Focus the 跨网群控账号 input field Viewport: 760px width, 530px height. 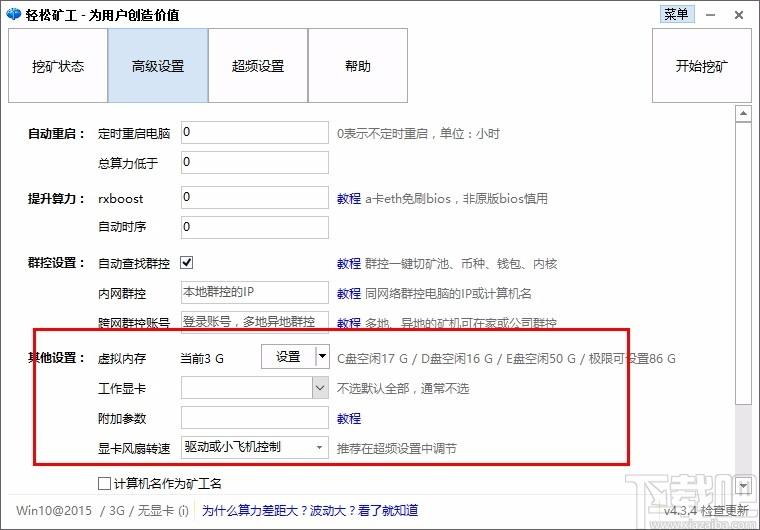pyautogui.click(x=255, y=322)
